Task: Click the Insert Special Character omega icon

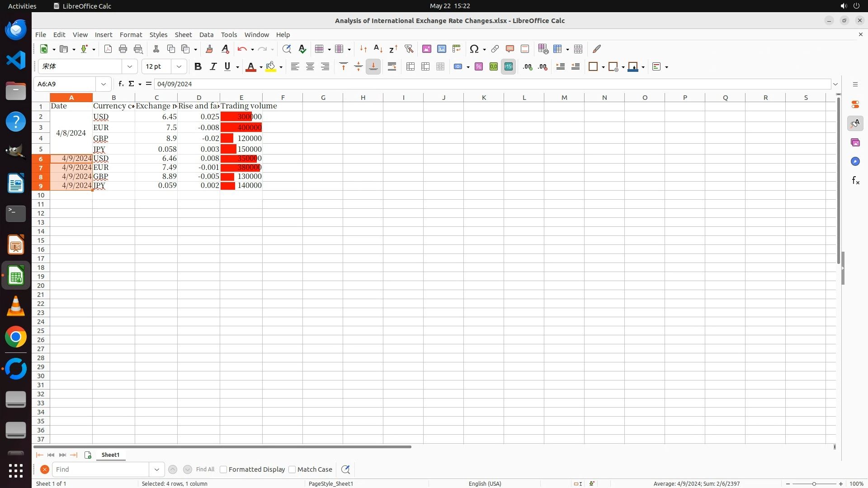Action: click(x=474, y=49)
